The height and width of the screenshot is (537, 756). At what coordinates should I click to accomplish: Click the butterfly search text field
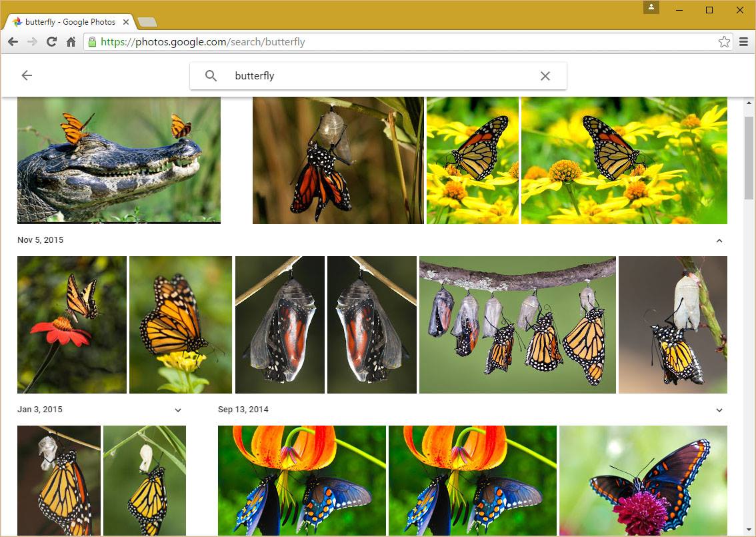pos(380,76)
